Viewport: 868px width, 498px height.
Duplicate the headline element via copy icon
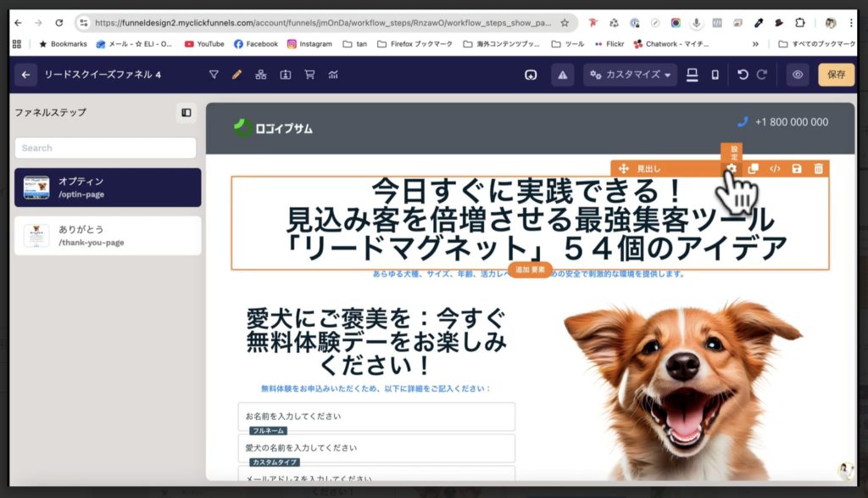pyautogui.click(x=753, y=168)
